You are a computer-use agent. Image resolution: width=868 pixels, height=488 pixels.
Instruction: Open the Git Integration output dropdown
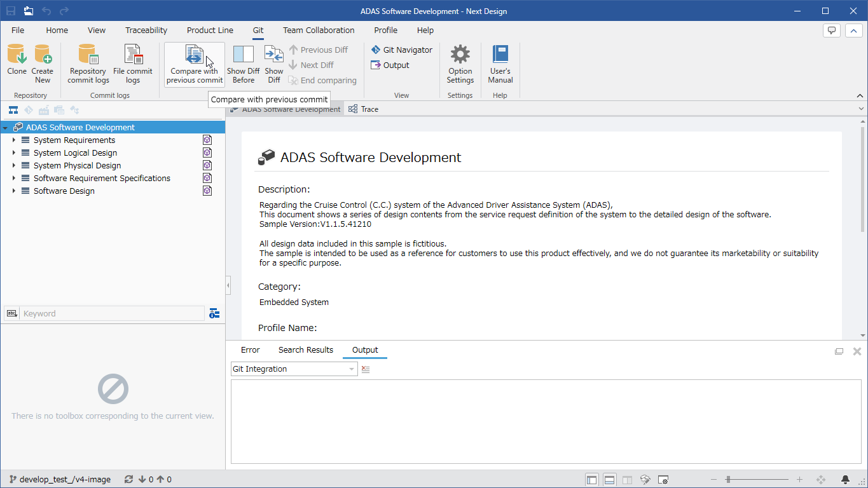point(294,369)
